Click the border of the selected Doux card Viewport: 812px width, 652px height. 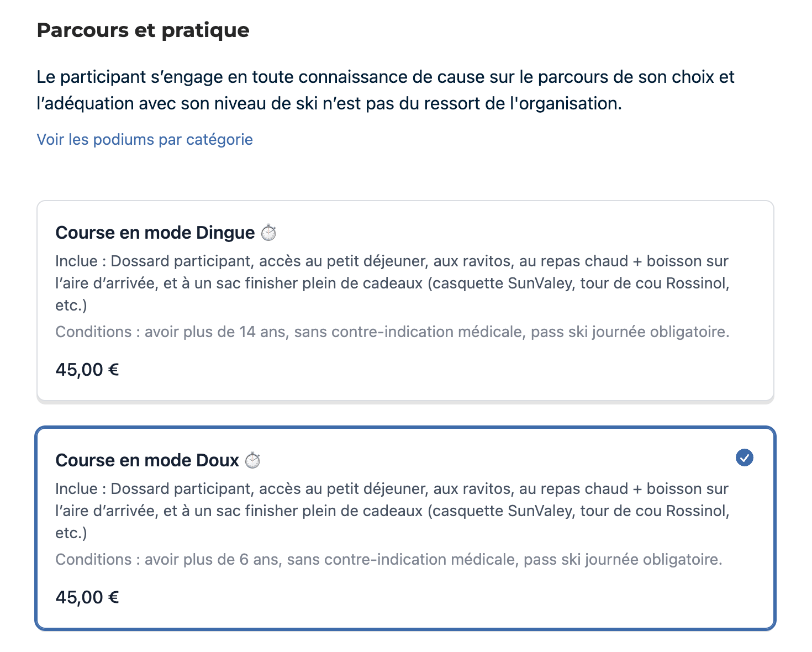click(406, 427)
